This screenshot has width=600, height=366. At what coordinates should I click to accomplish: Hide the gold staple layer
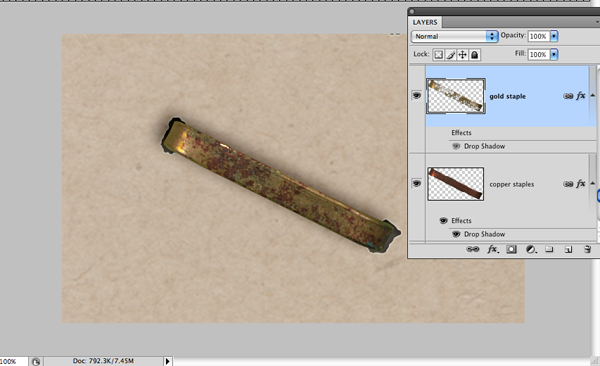point(417,95)
